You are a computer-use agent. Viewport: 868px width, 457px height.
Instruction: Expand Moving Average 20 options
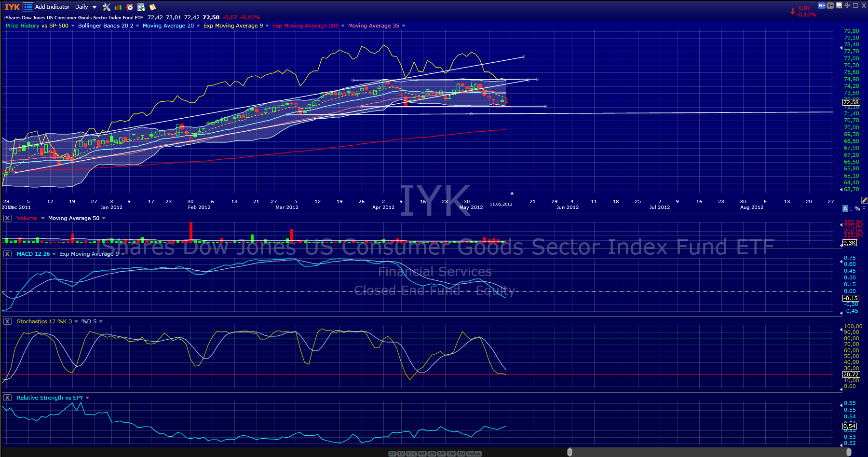coord(198,26)
